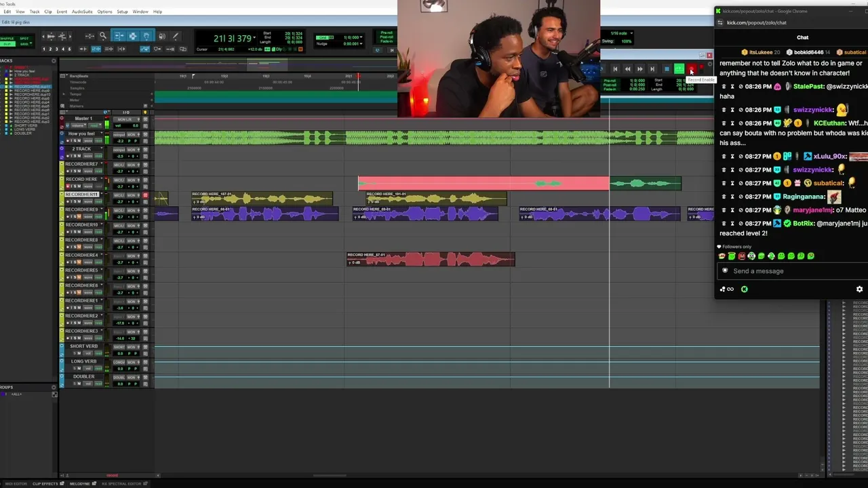Switch to MELODYNE tab at bottom
The height and width of the screenshot is (488, 868).
(80, 483)
